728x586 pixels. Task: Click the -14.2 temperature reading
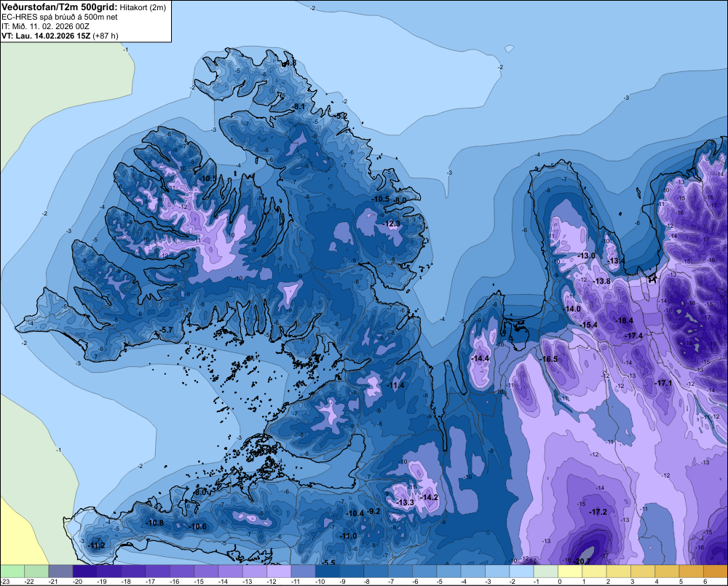(430, 497)
